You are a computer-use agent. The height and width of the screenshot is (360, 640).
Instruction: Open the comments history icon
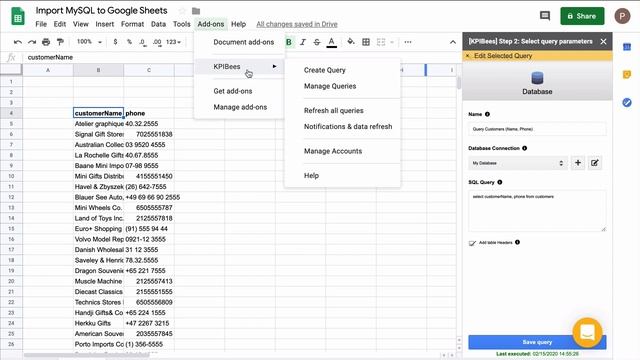tap(545, 16)
